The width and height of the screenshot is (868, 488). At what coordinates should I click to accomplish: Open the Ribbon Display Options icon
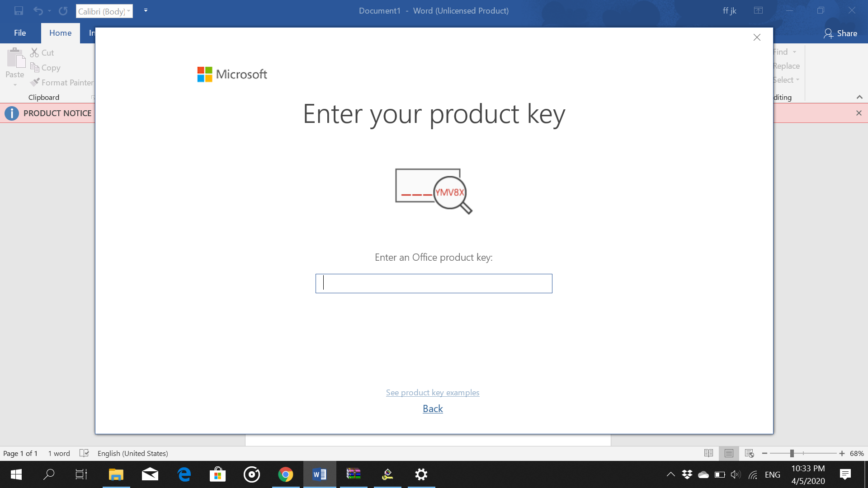(x=759, y=10)
